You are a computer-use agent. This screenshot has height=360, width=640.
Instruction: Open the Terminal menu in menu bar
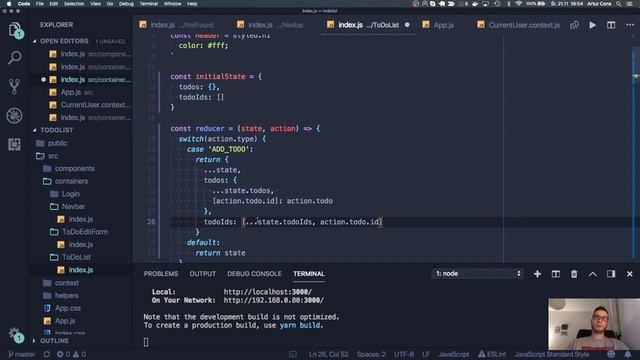pyautogui.click(x=149, y=4)
